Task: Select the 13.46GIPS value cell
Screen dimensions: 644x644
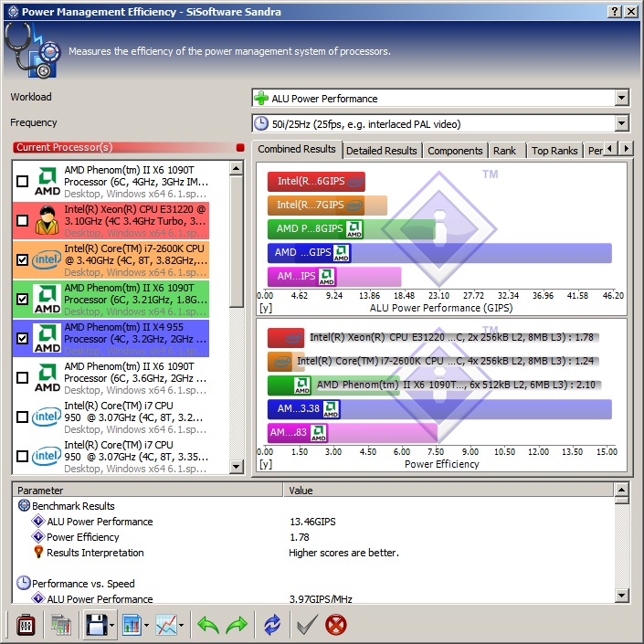Action: [x=312, y=522]
